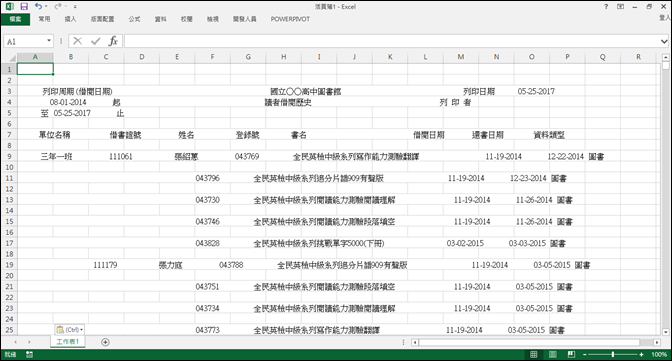Select column G header

[x=248, y=57]
